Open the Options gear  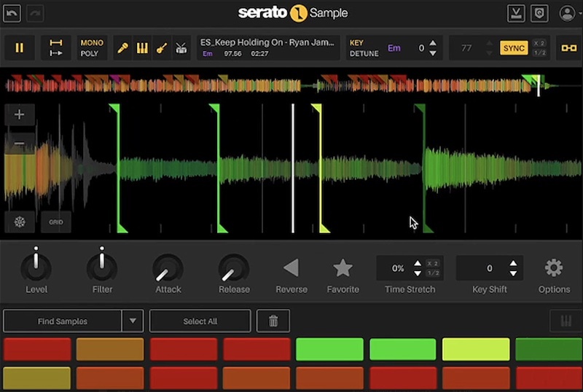click(554, 268)
